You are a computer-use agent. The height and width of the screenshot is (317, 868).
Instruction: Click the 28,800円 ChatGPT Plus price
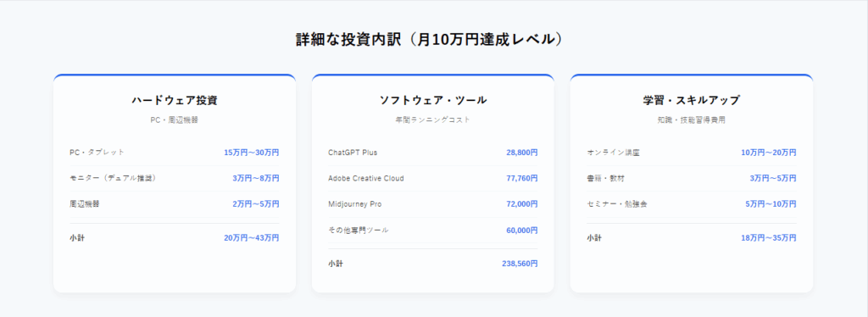521,152
